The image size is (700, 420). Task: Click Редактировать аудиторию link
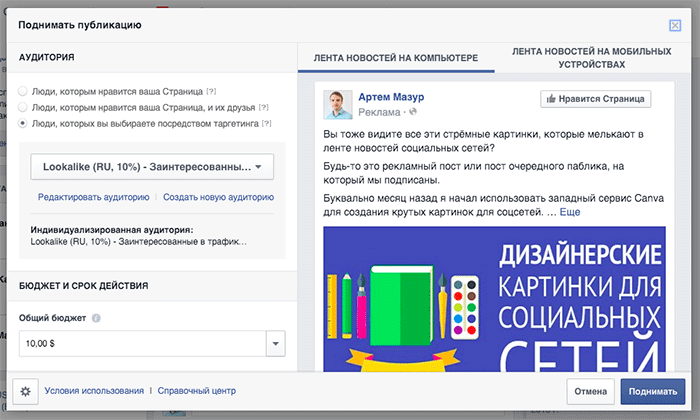pyautogui.click(x=93, y=197)
